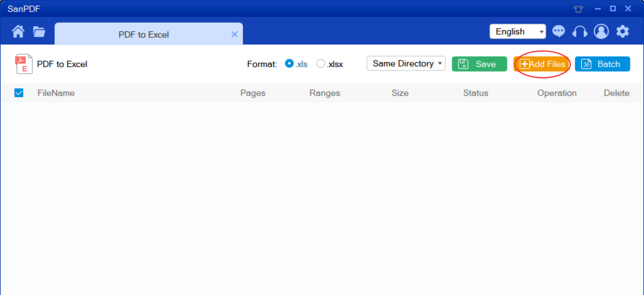Uncheck the select-all FileName checkbox
The width and height of the screenshot is (644, 295).
[x=18, y=93]
